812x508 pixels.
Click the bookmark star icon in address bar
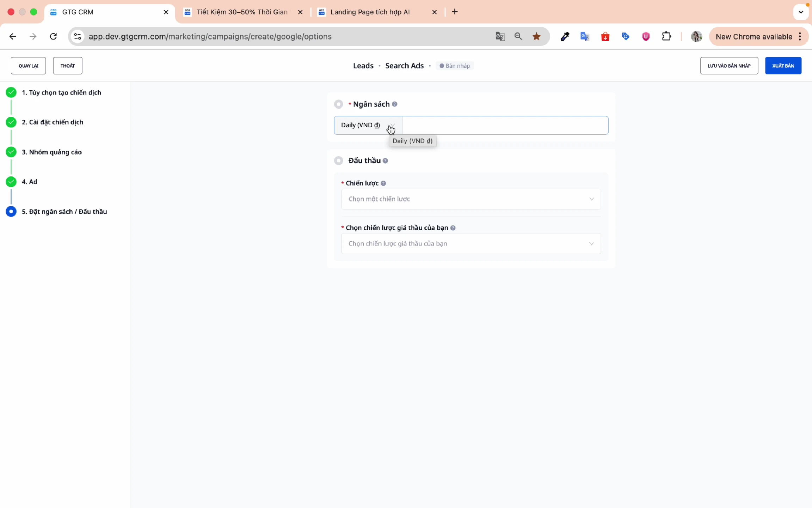pyautogui.click(x=536, y=36)
